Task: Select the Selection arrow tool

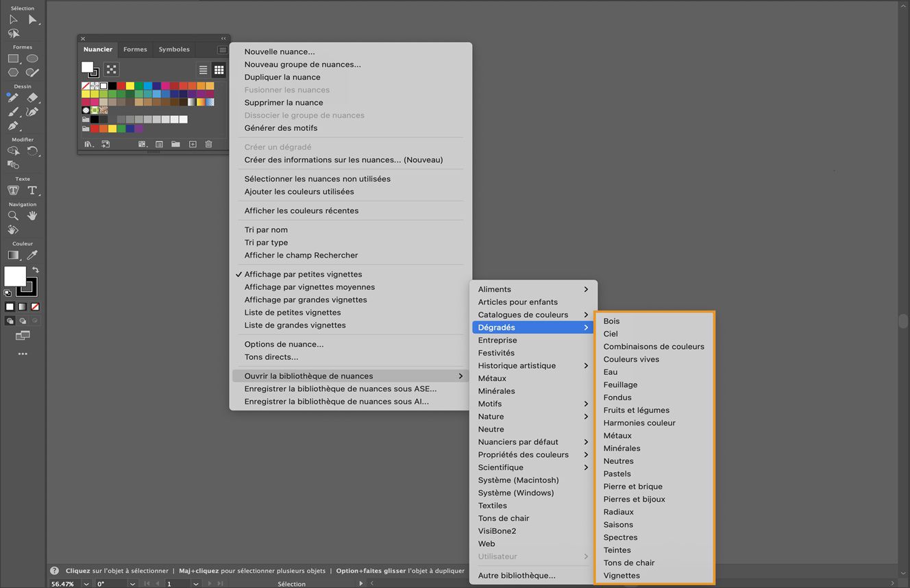Action: (x=13, y=20)
